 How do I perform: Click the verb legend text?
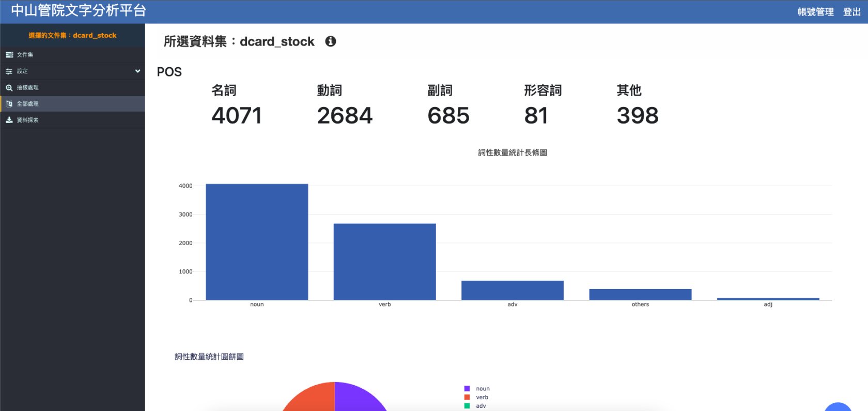[x=482, y=398]
